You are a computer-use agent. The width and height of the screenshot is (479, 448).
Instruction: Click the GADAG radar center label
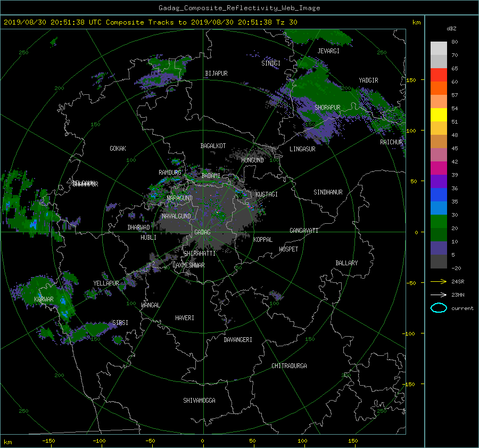[202, 232]
